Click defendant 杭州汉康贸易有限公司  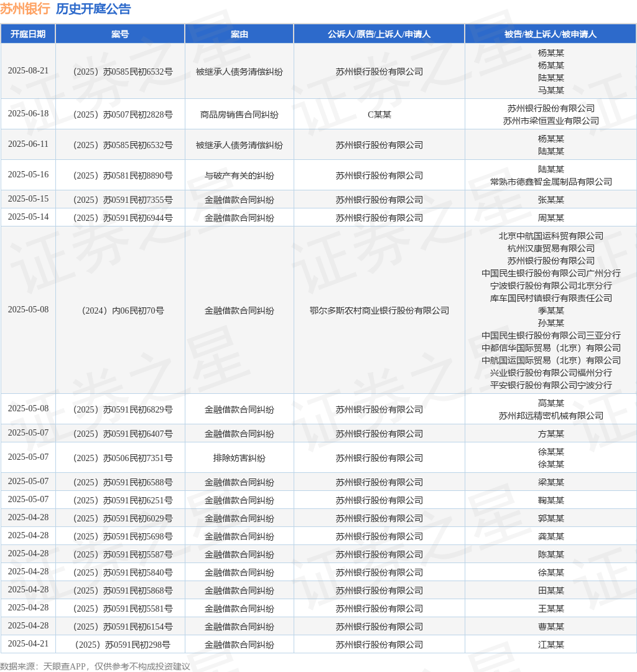coord(551,248)
